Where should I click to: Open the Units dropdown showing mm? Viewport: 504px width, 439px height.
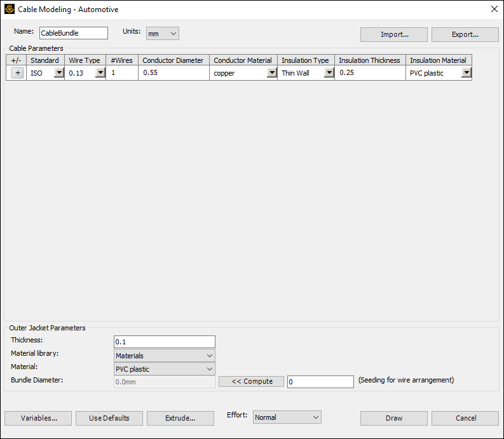point(162,34)
